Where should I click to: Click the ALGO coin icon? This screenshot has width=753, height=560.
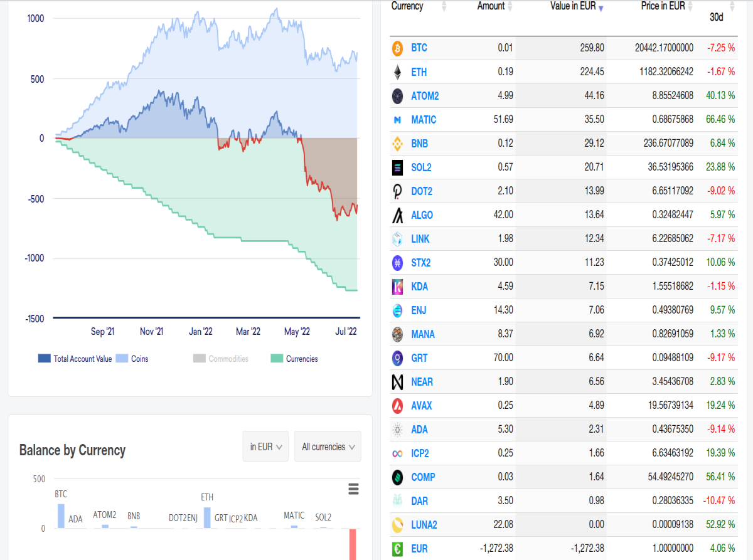tap(397, 215)
